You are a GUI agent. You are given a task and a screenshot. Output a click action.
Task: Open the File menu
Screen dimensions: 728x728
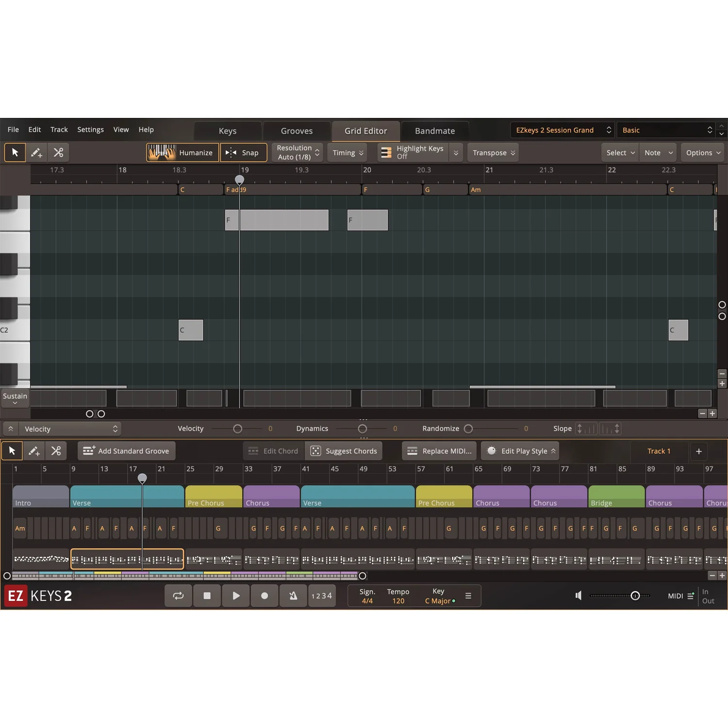(x=13, y=130)
